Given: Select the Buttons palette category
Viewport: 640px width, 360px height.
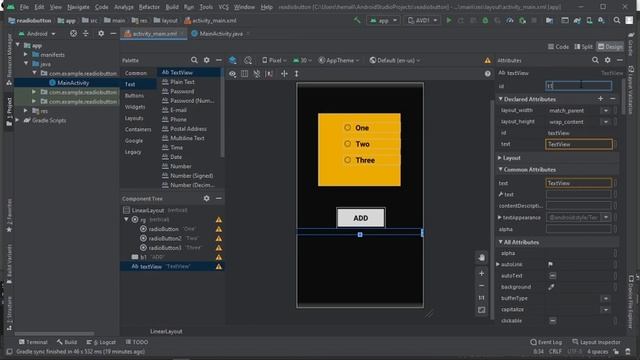Looking at the screenshot, I should click(134, 96).
